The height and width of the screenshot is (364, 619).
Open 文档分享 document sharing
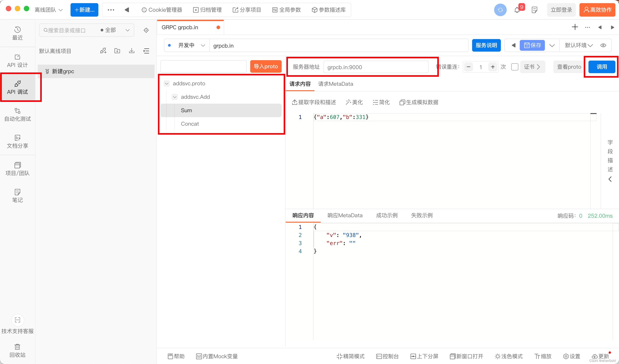coord(18,142)
